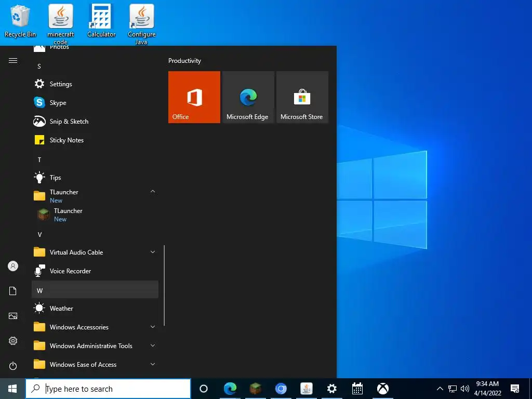Open the volume control in system tray
Screen dimensions: 532x399
[x=465, y=389]
